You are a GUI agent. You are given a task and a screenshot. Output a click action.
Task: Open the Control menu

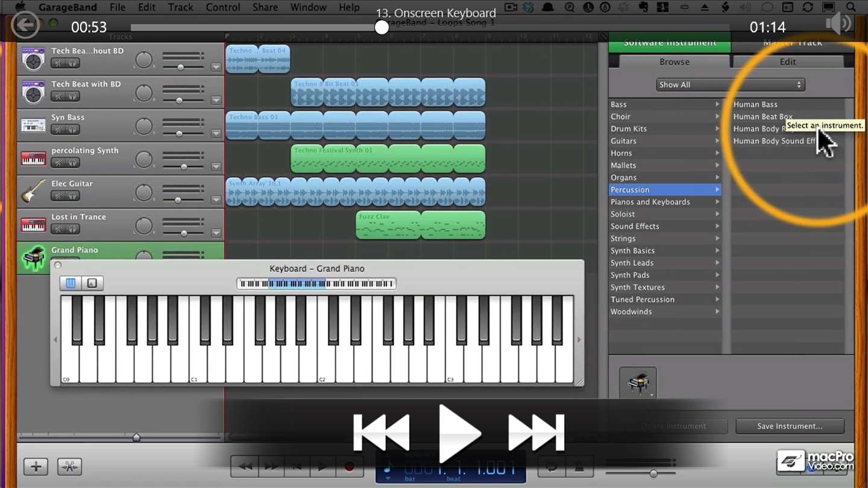[x=223, y=7]
